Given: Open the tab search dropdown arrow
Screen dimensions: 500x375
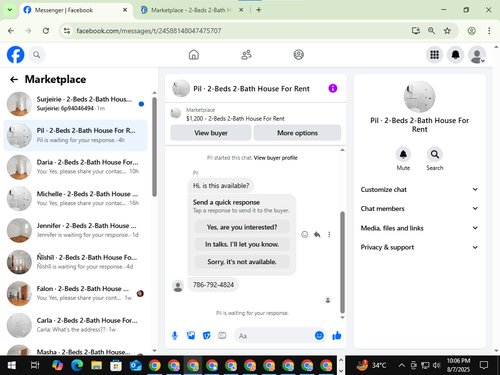Looking at the screenshot, I should [x=10, y=10].
